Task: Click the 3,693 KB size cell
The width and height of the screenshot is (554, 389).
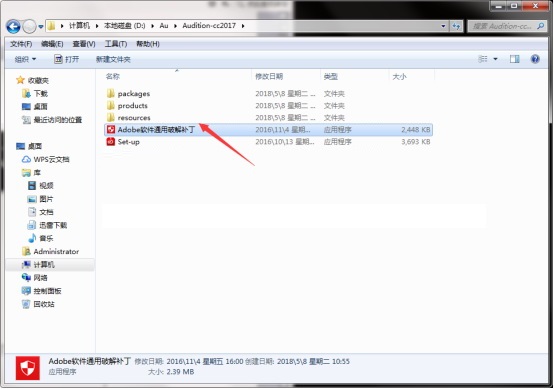Action: [416, 142]
